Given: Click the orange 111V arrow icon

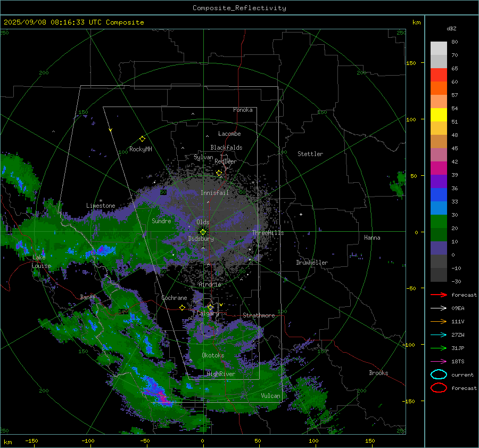Looking at the screenshot, I should [439, 321].
